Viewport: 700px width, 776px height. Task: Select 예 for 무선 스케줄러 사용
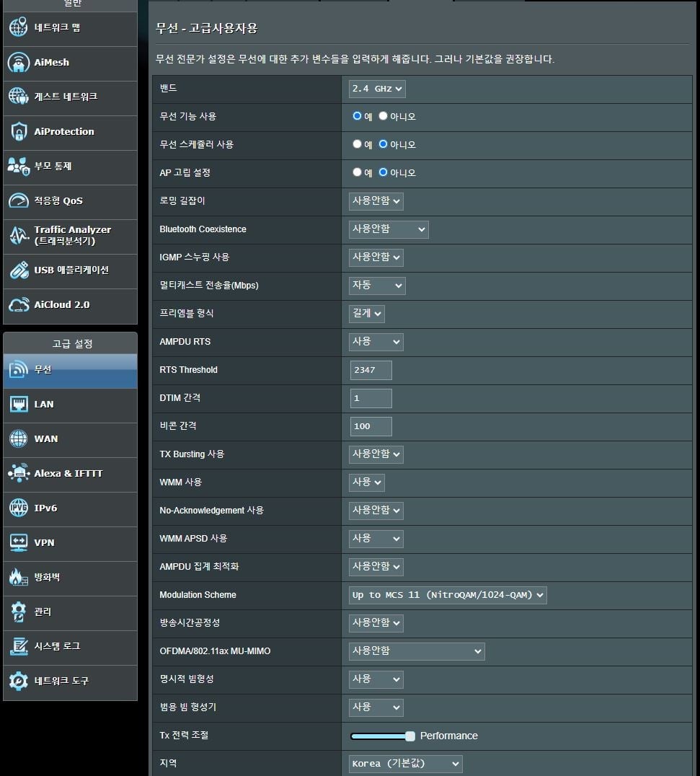point(357,144)
